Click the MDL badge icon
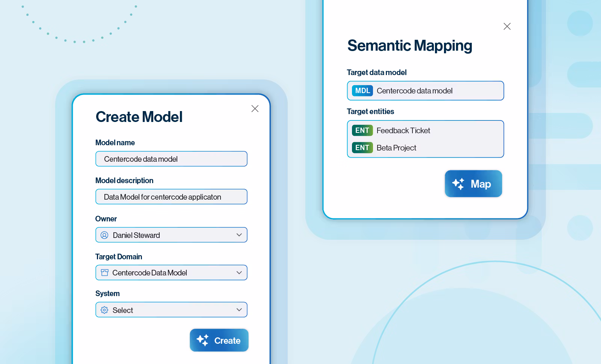Screen dimensions: 601x364 point(362,91)
